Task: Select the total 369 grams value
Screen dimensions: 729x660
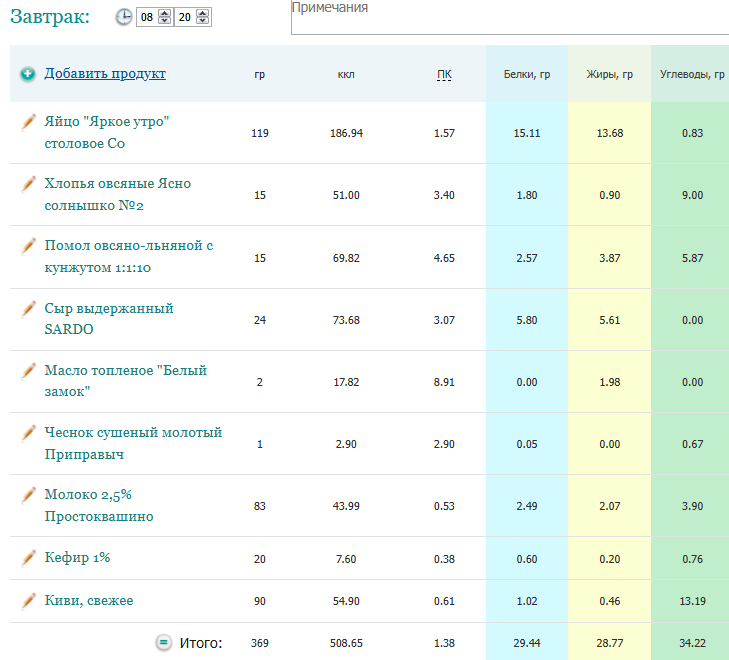Action: [260, 643]
